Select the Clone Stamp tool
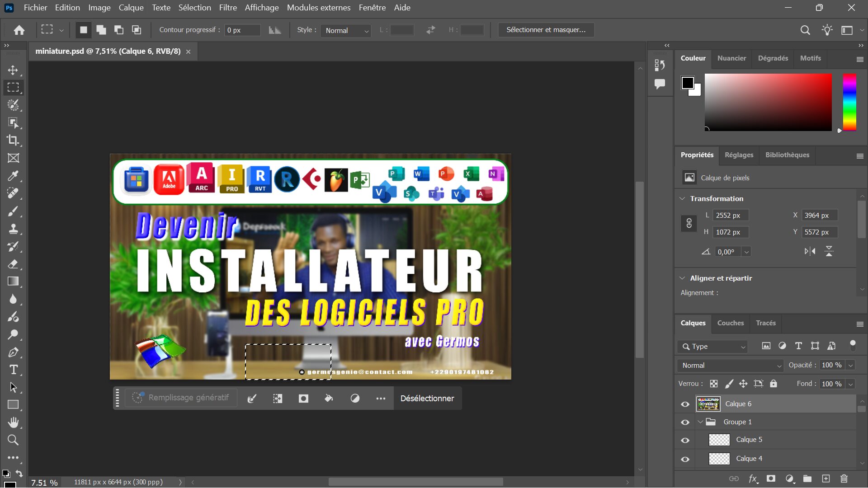The image size is (868, 488). (13, 229)
